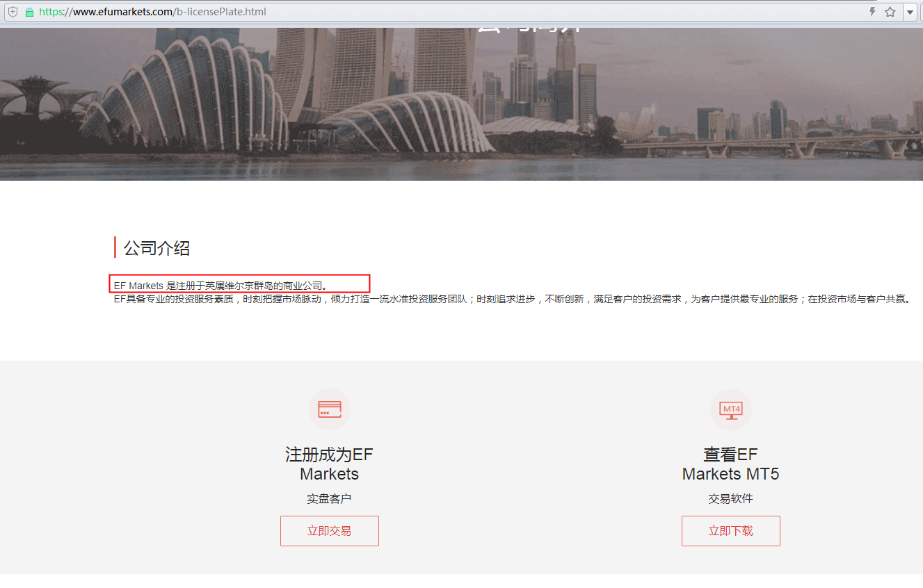Screen dimensions: 923x588
Task: Click the 实盘客户 label
Action: point(330,499)
